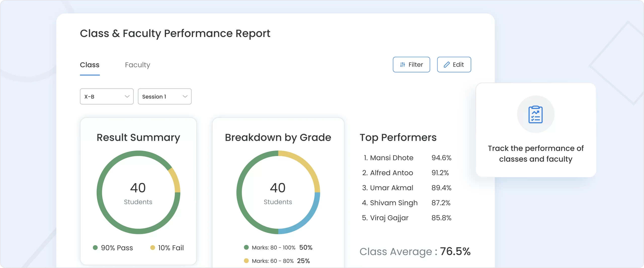Click the Filter button
The width and height of the screenshot is (644, 268).
pyautogui.click(x=412, y=65)
